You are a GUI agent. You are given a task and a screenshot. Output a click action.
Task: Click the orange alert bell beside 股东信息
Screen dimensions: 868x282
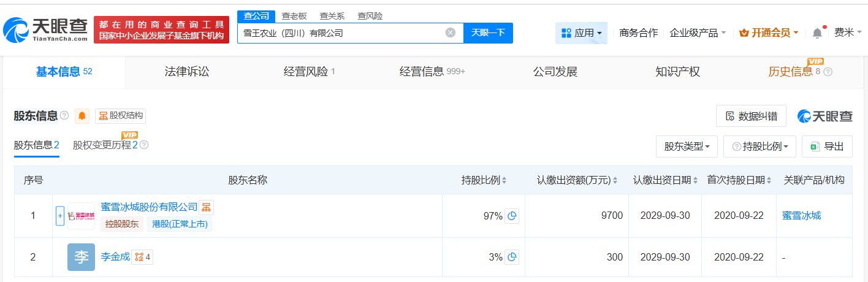click(x=82, y=116)
